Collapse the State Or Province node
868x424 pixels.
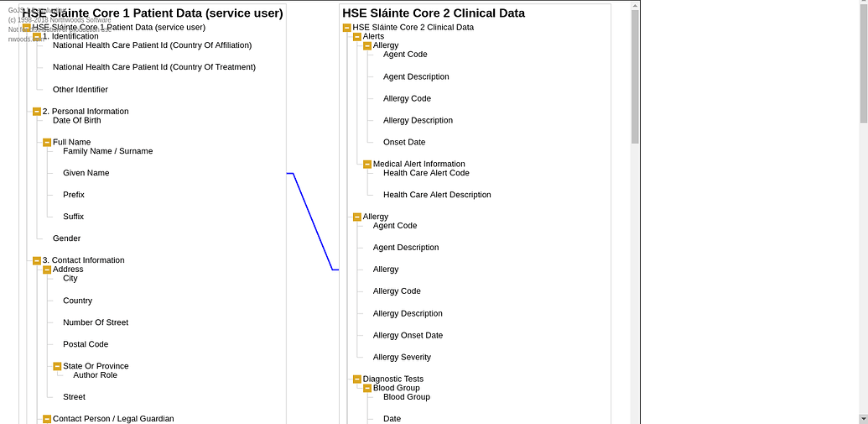click(57, 366)
